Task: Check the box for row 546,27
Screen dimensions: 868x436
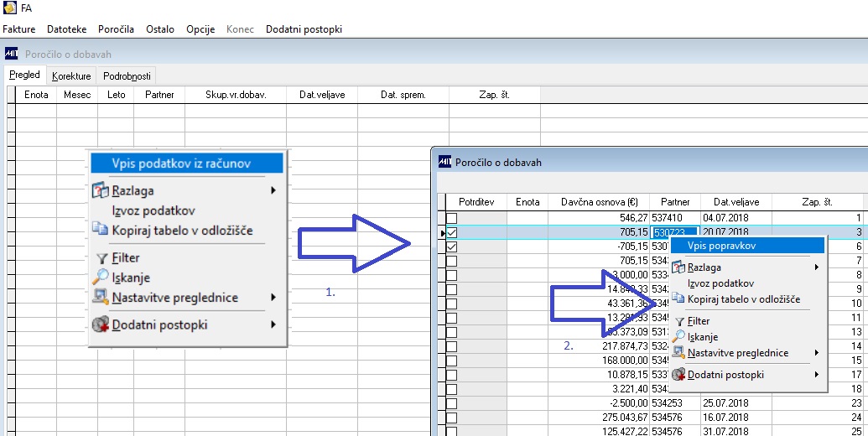Action: [452, 218]
